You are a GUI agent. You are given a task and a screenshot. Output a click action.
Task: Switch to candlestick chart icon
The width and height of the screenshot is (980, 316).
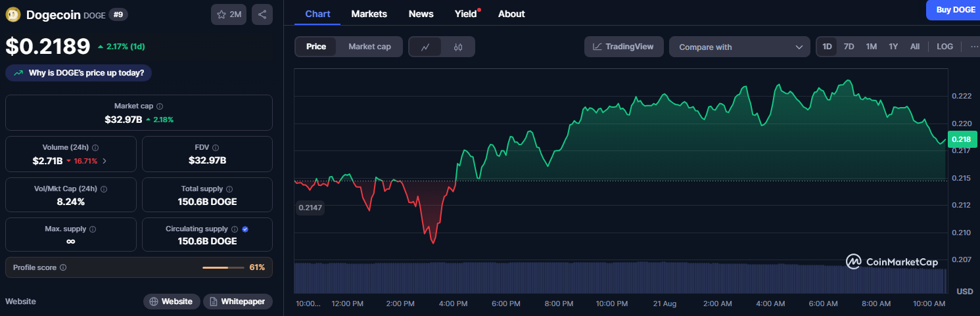[x=458, y=47]
